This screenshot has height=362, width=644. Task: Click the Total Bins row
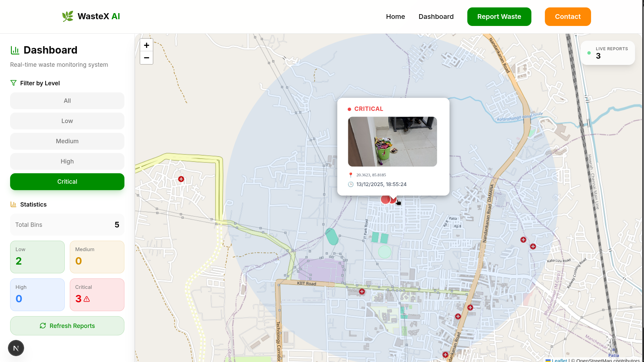click(67, 224)
